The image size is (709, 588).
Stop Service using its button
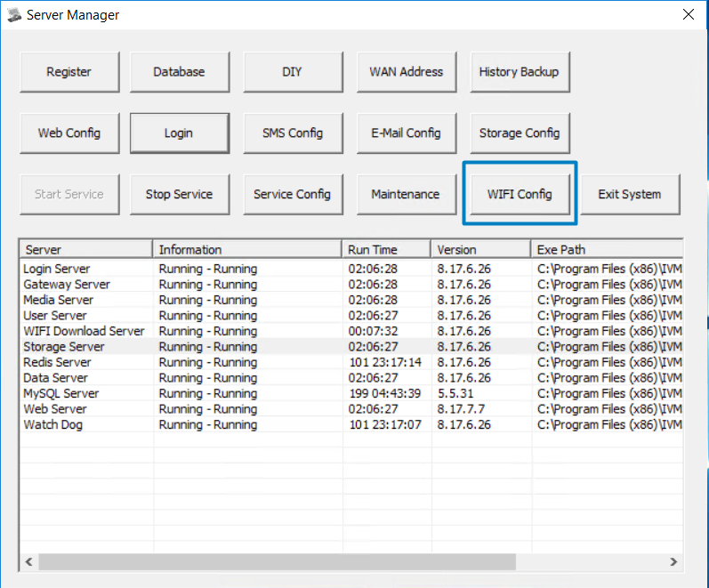pos(179,194)
